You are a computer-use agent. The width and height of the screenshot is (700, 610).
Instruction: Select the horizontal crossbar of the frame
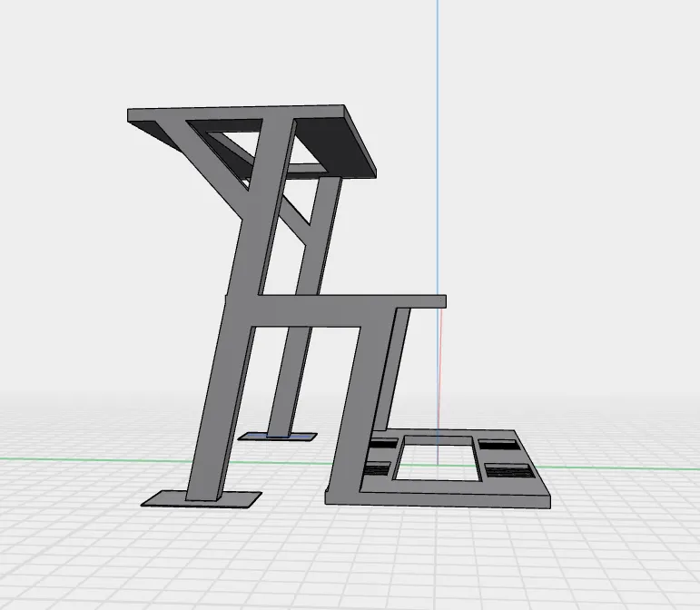click(335, 310)
